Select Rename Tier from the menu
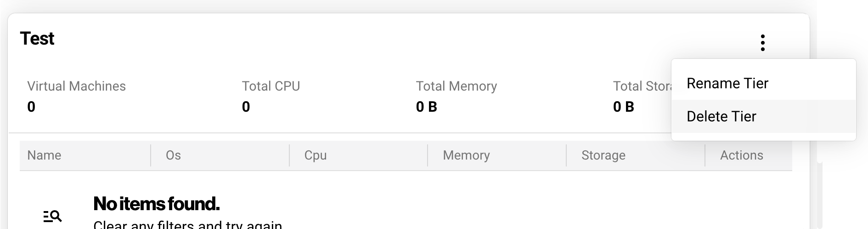868x229 pixels. 727,83
